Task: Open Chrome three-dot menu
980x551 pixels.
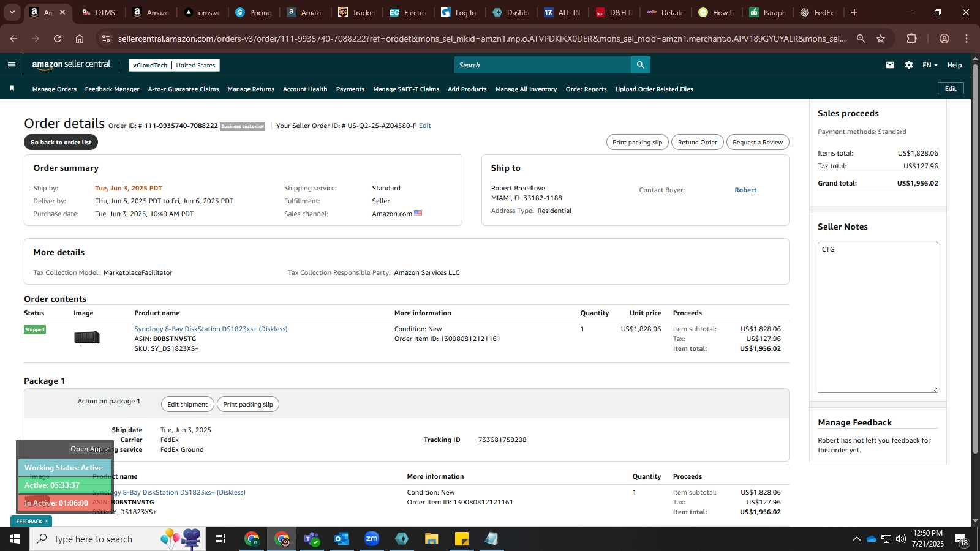Action: point(967,39)
